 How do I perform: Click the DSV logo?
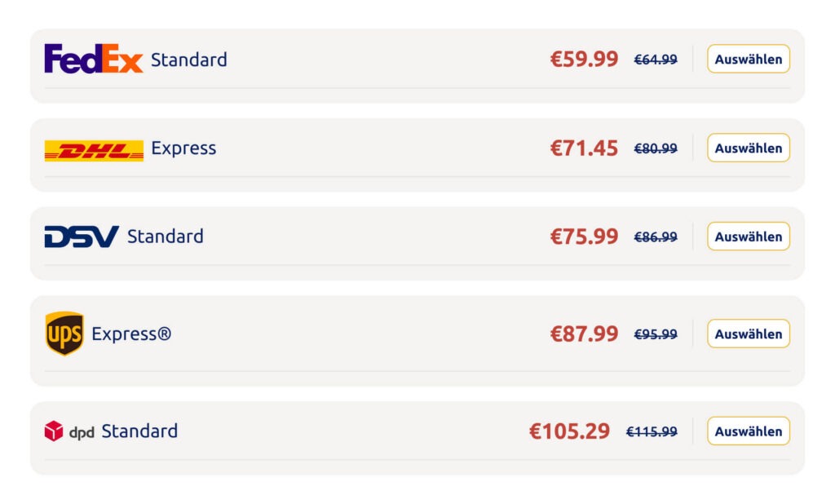point(82,237)
